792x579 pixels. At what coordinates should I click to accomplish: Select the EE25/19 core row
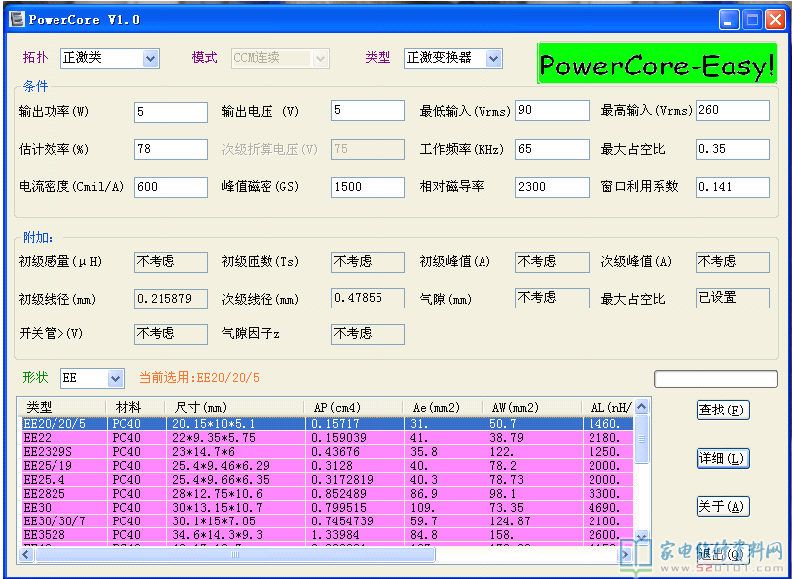coord(326,465)
